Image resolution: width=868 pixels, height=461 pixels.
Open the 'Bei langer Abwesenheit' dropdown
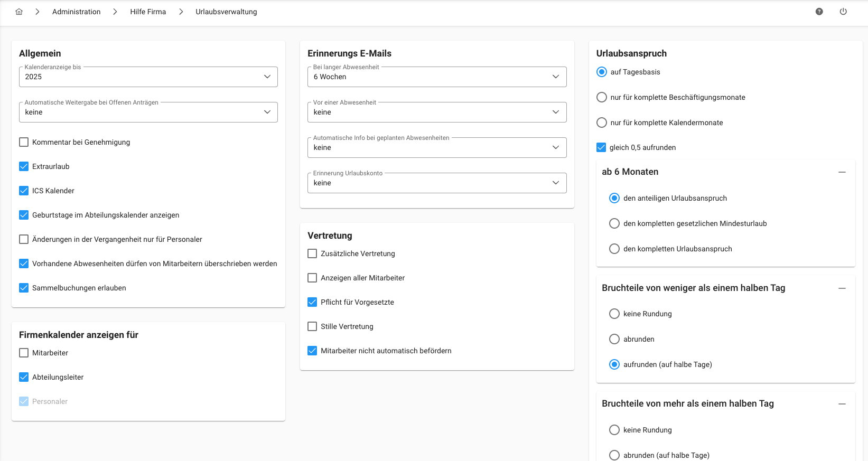436,77
